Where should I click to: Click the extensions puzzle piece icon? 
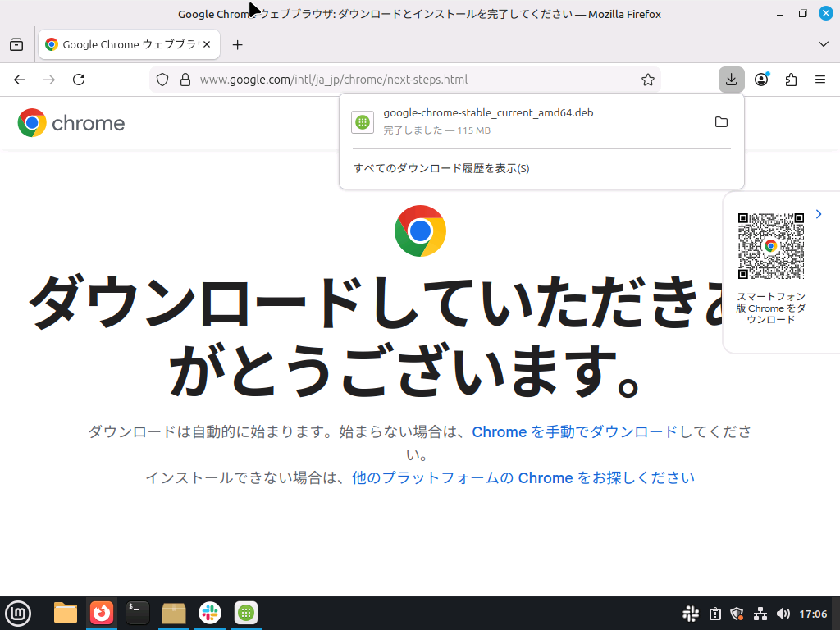[790, 80]
